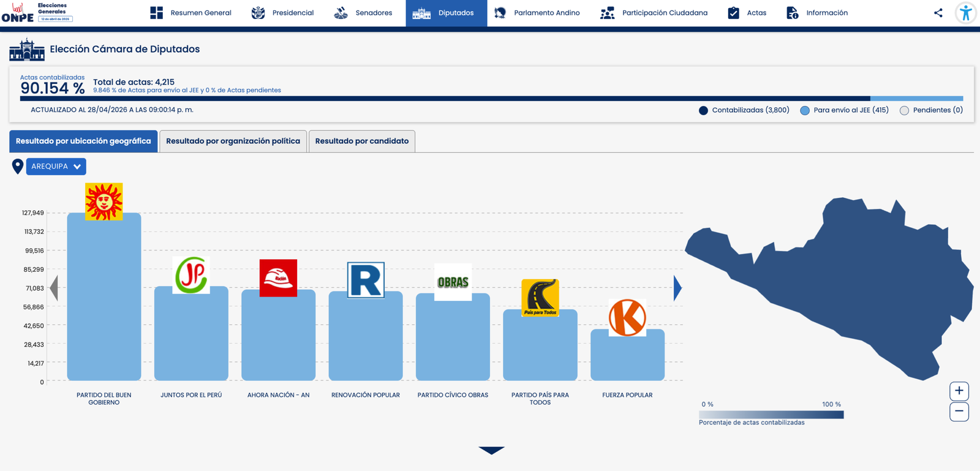Viewport: 980px width, 471px height.
Task: Toggle the Contabilizadas legend marker
Action: click(x=703, y=111)
